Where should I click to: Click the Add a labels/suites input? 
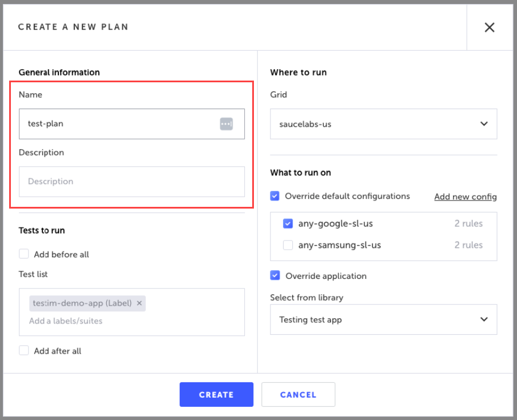[114, 321]
